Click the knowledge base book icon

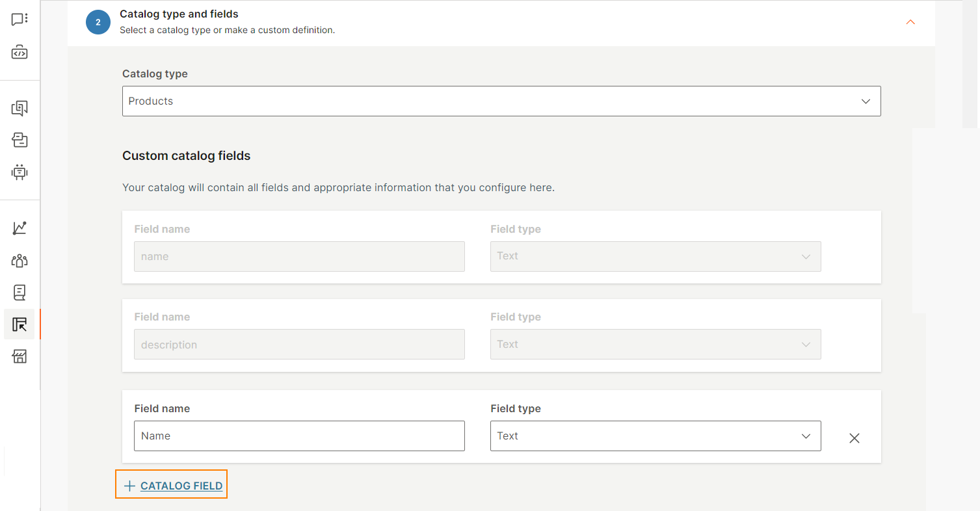20,293
